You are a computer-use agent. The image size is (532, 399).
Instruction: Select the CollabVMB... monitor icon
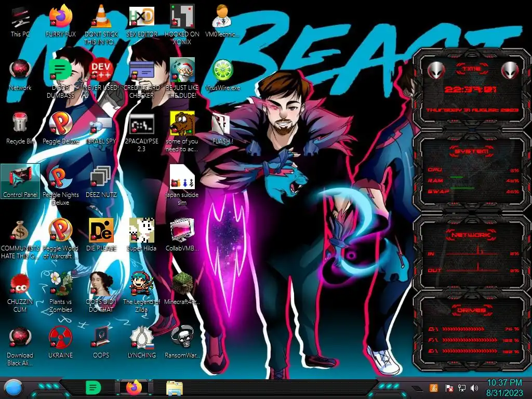pos(182,235)
